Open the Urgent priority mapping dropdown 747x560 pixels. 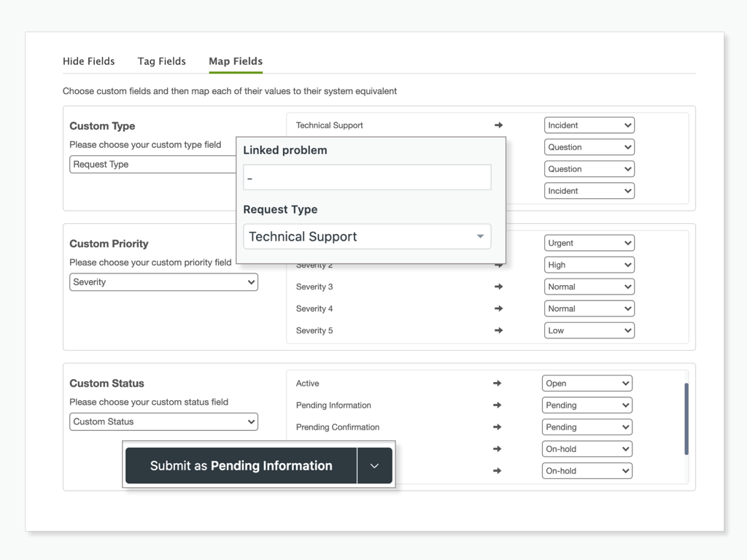589,242
